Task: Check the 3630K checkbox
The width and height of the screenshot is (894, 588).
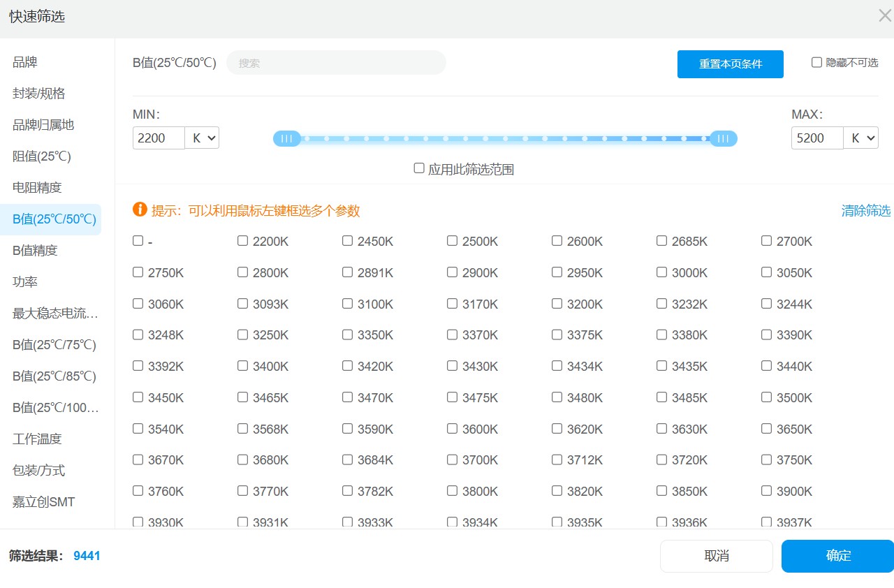Action: click(x=661, y=429)
